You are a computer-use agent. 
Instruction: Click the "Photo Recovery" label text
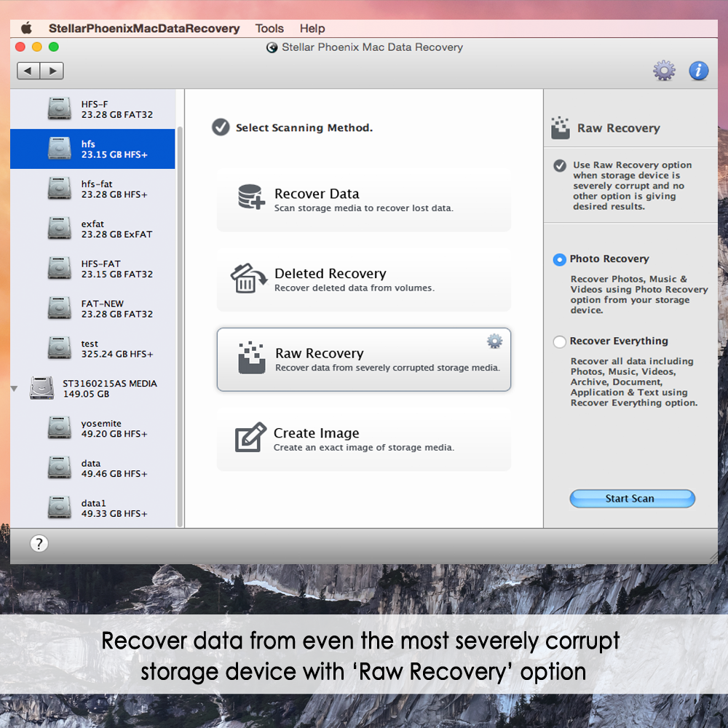tap(609, 259)
